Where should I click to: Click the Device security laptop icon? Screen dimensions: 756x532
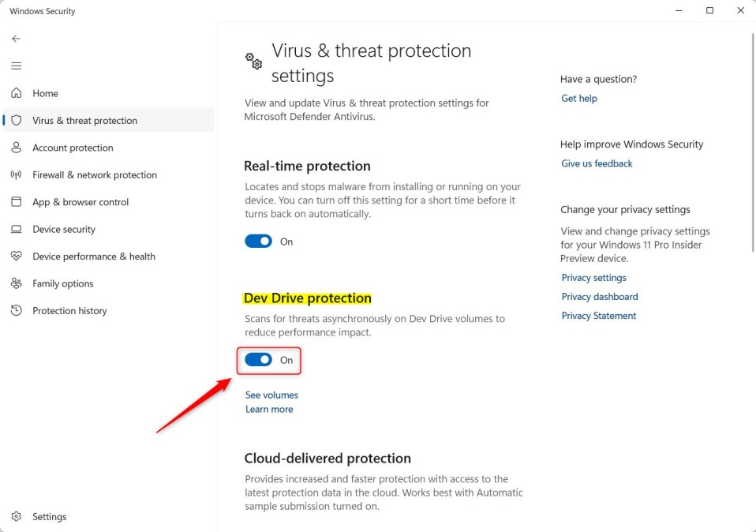17,230
